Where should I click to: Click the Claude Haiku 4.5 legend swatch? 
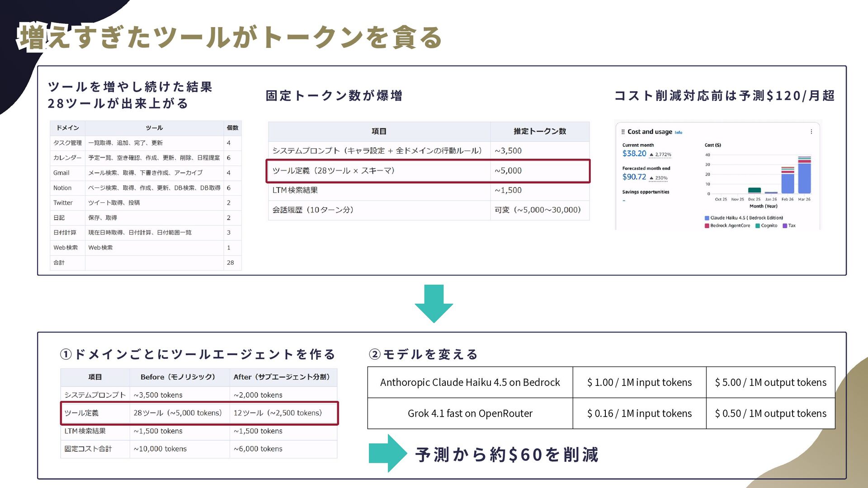[x=707, y=218]
